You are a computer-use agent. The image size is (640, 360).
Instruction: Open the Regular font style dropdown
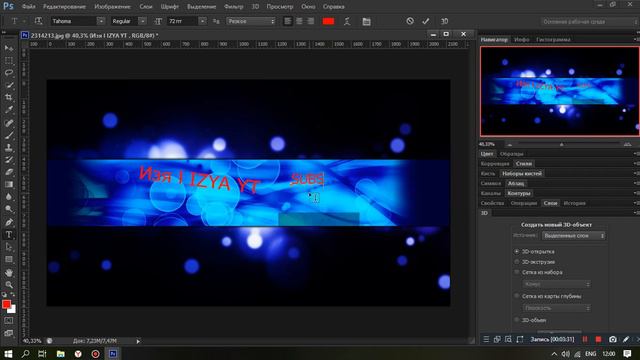coord(142,21)
